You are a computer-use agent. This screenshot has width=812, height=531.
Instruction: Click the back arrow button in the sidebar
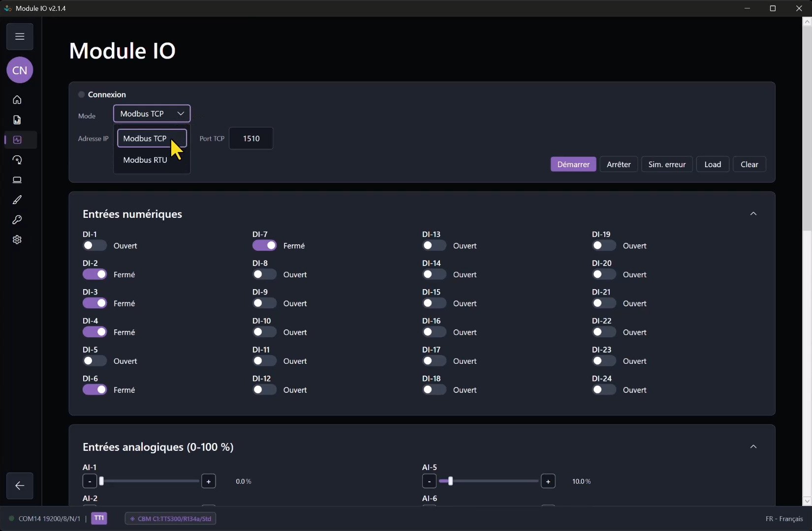[x=20, y=486]
